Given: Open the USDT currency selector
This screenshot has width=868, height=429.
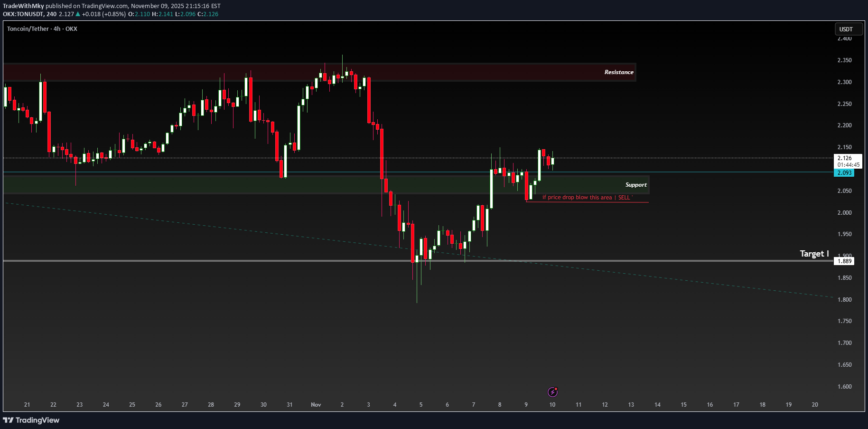Looking at the screenshot, I should tap(849, 29).
